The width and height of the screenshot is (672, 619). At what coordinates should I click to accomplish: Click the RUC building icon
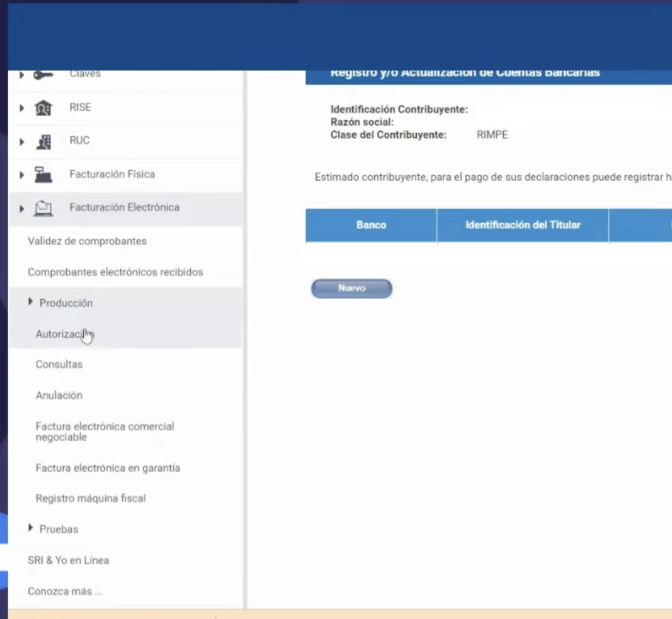44,142
